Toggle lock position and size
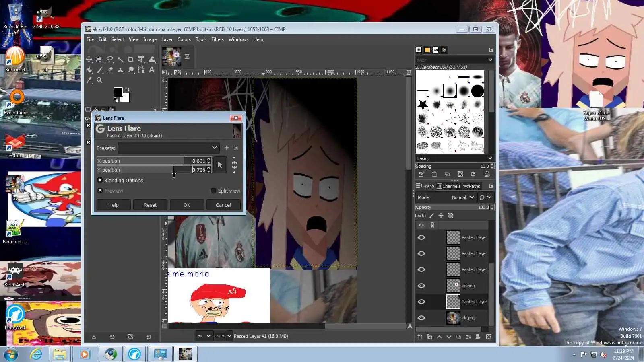Image resolution: width=644 pixels, height=362 pixels. (441, 216)
